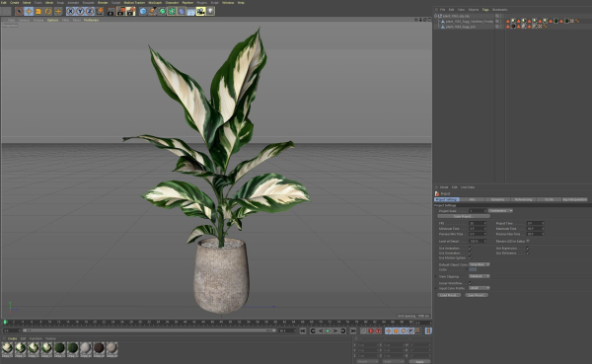Open User Data menu in Attribute Manager
Screen dimensions: 592x364
(x=468, y=187)
